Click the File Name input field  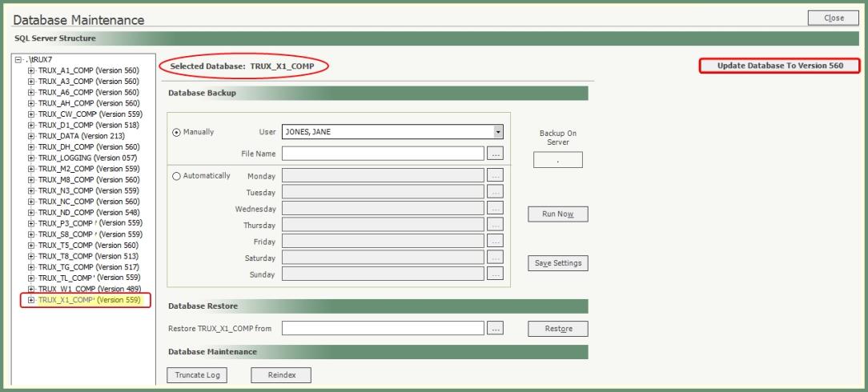click(383, 154)
